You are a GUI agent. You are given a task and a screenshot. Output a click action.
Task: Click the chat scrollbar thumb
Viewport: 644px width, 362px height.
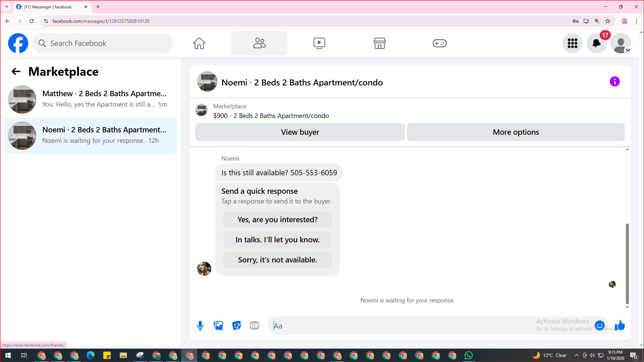pos(627,263)
